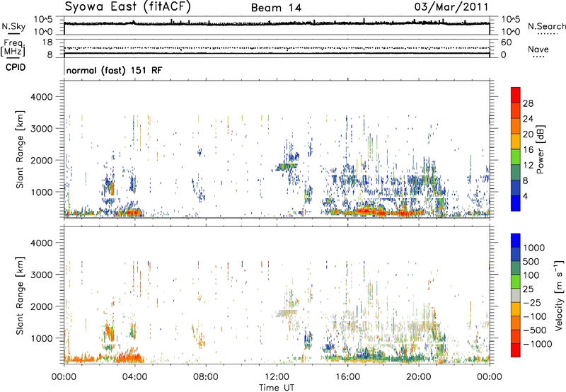Click the light green 12–16 dB Power segment
Viewport: 566px width, 392px height.
click(516, 157)
